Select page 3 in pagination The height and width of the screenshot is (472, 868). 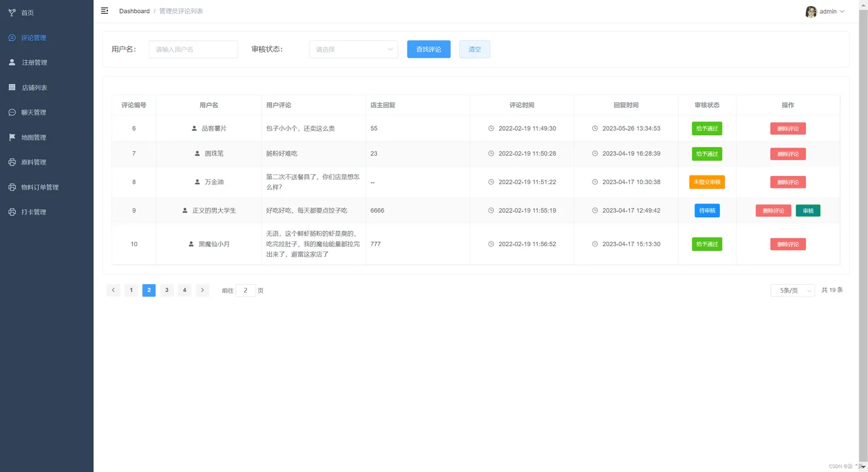(167, 290)
